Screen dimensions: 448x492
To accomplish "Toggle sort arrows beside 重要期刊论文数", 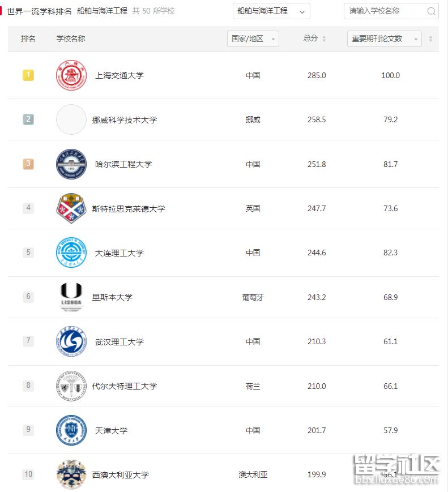I will (430, 38).
